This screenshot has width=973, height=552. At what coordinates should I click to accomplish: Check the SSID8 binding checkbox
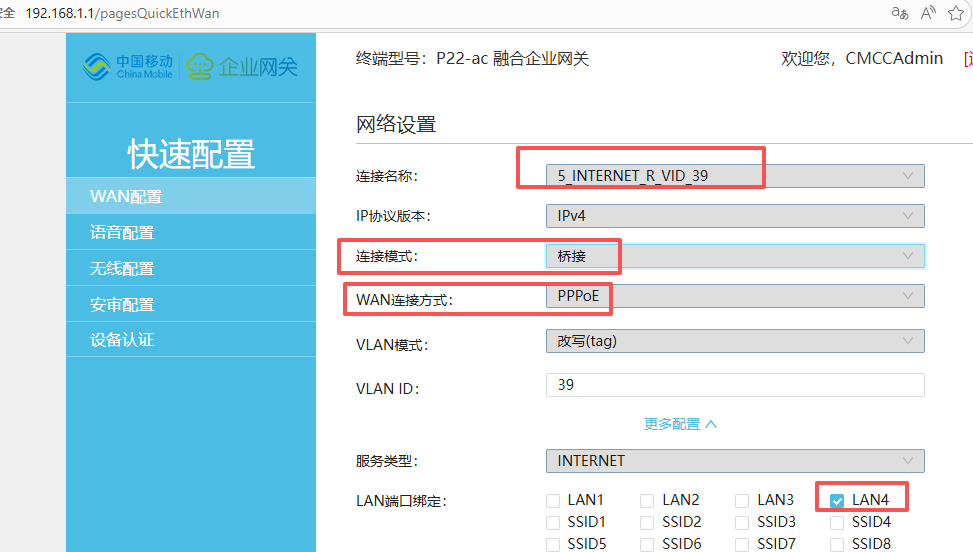click(837, 545)
